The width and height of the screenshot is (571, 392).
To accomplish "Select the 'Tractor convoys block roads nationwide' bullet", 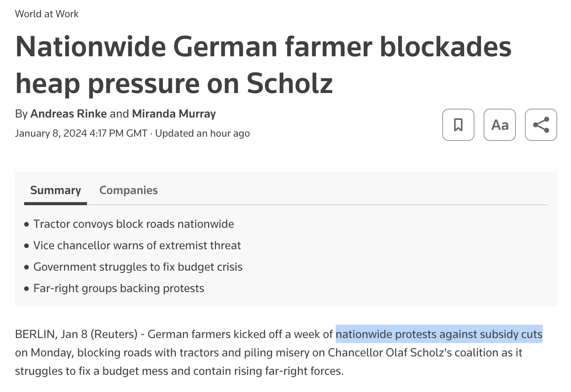I will tap(133, 224).
